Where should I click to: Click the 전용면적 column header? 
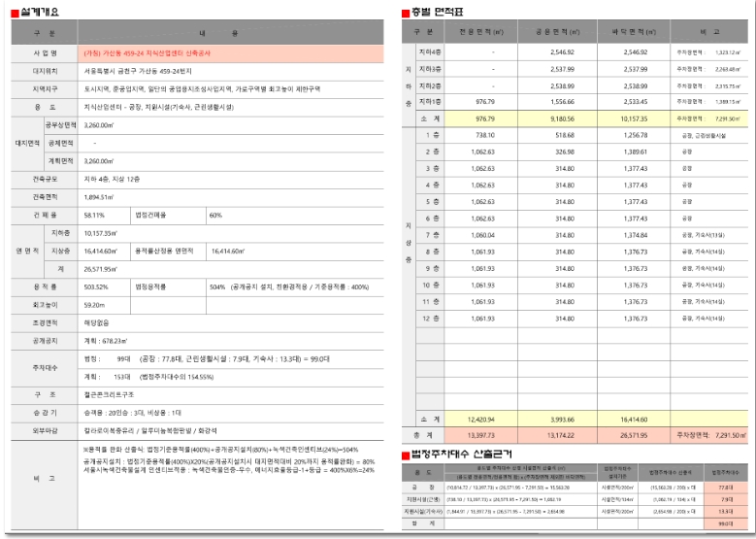[x=479, y=32]
